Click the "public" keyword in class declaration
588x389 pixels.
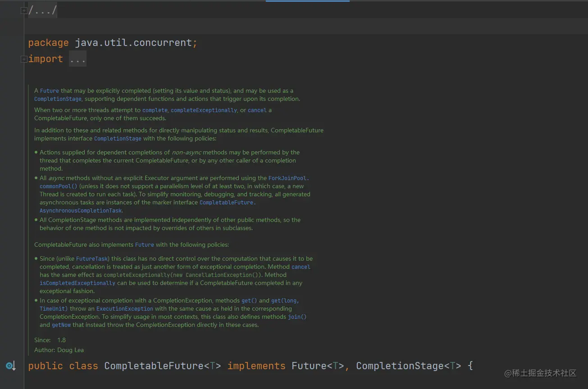pos(46,366)
